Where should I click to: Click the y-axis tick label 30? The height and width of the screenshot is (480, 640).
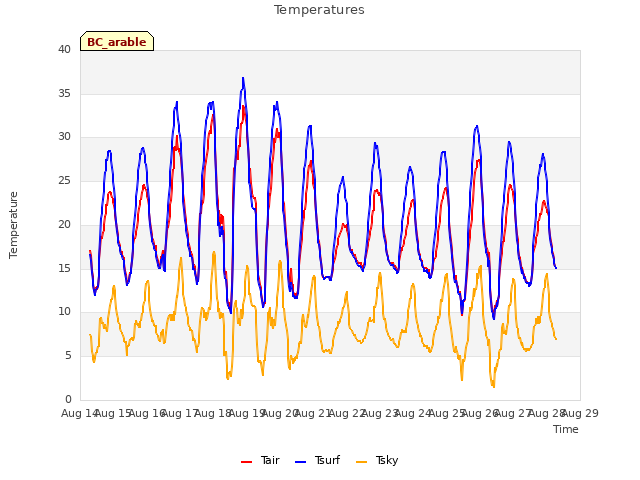pyautogui.click(x=64, y=137)
